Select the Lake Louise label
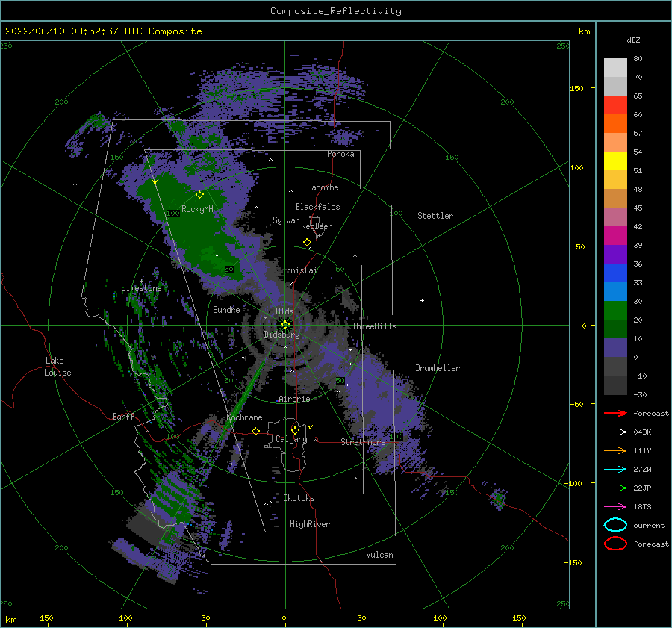The height and width of the screenshot is (628, 672). point(57,367)
